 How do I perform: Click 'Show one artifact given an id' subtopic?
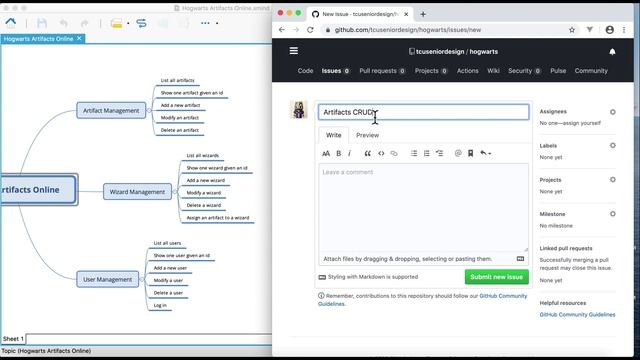click(x=192, y=93)
